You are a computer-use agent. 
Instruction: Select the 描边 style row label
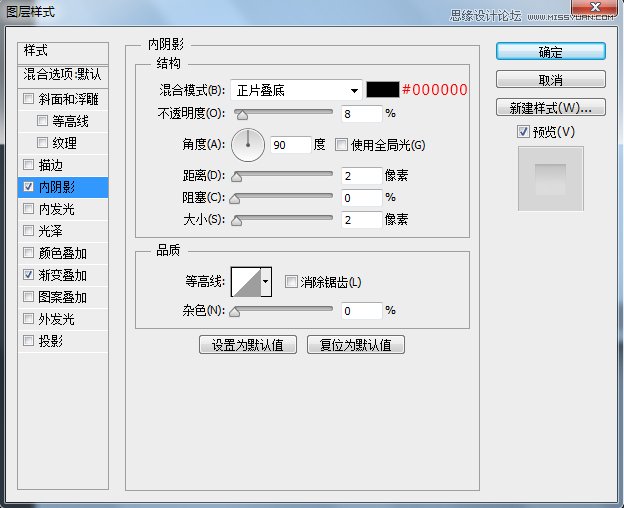51,165
